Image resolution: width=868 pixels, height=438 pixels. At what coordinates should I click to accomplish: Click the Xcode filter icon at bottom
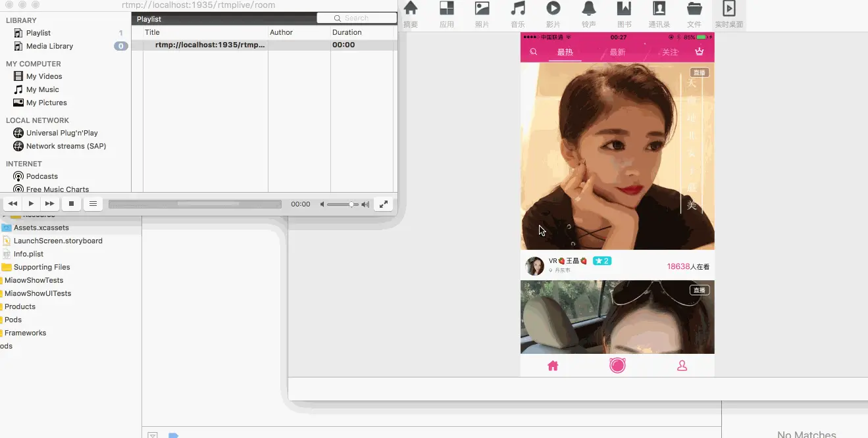click(152, 435)
